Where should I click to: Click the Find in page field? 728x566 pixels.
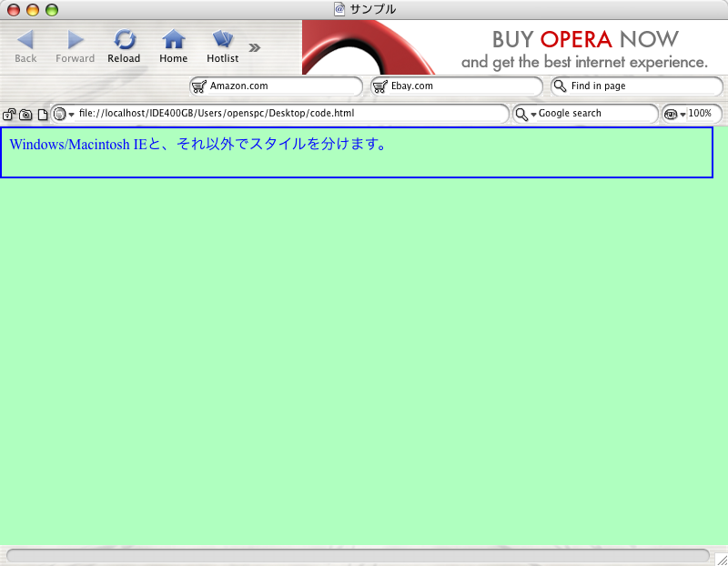coord(637,86)
